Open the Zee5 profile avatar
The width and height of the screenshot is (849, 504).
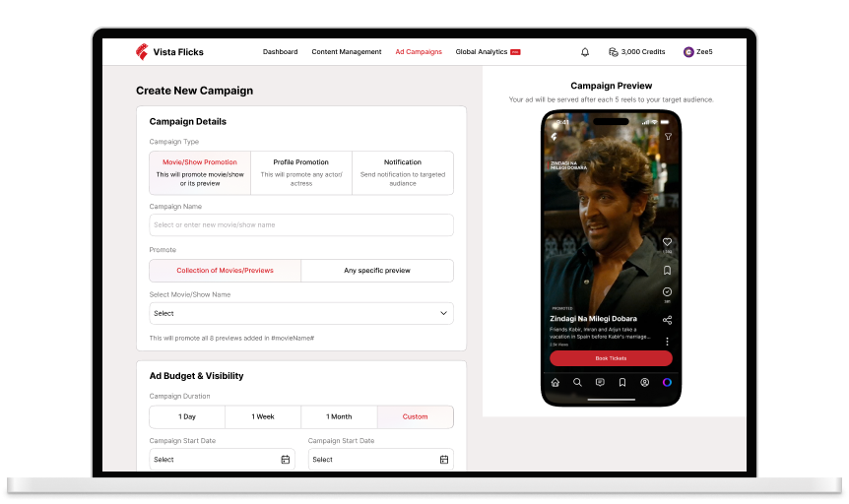pyautogui.click(x=688, y=52)
